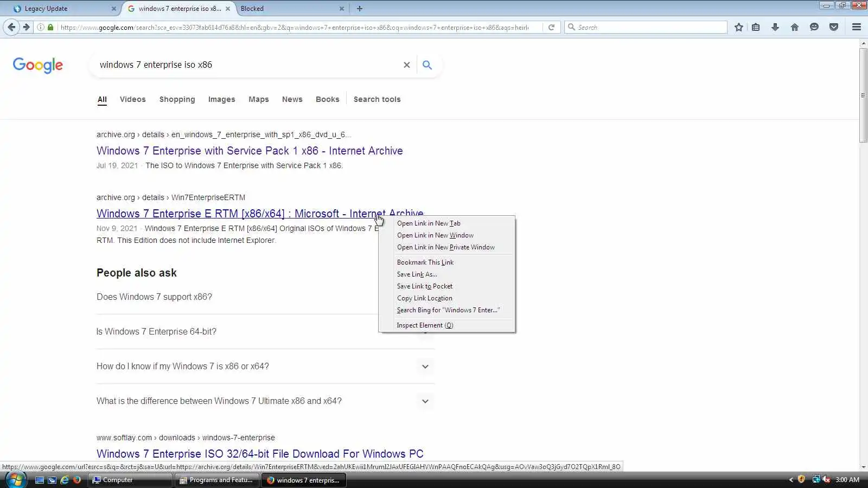
Task: Switch to News search results
Action: 292,99
